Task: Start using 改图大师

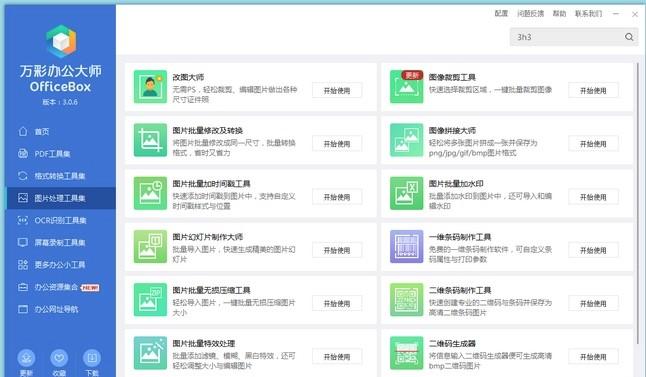Action: [337, 91]
